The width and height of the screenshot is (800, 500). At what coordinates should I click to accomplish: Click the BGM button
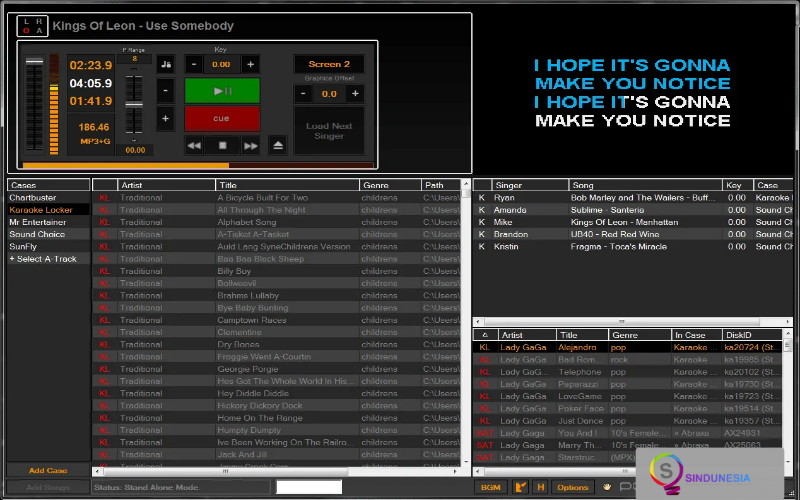pos(490,487)
